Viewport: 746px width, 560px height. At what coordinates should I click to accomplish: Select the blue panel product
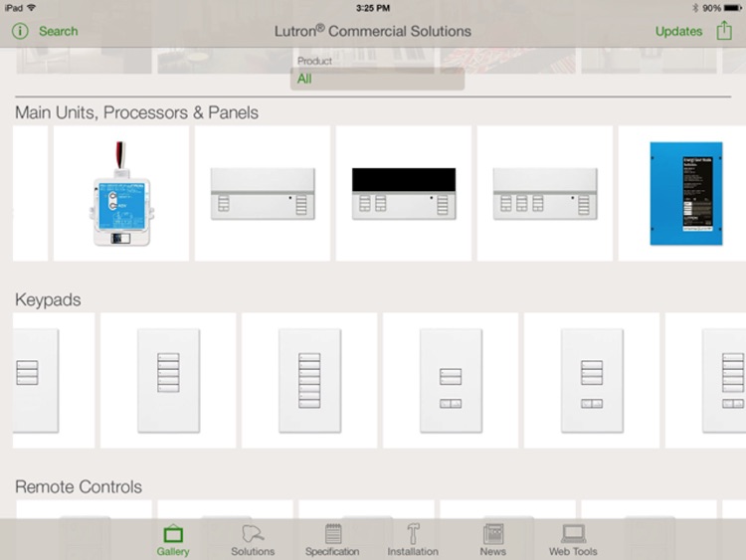(x=682, y=193)
